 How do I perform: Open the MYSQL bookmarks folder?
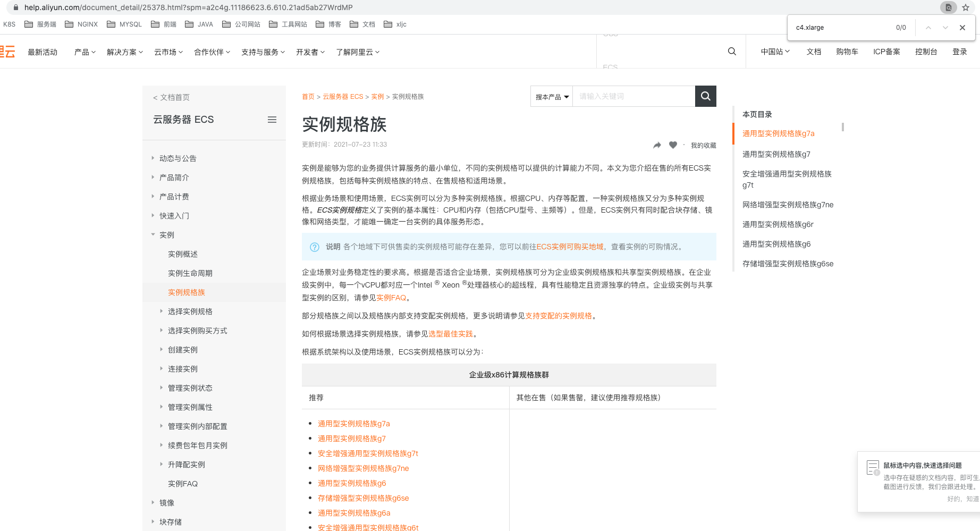coord(124,24)
